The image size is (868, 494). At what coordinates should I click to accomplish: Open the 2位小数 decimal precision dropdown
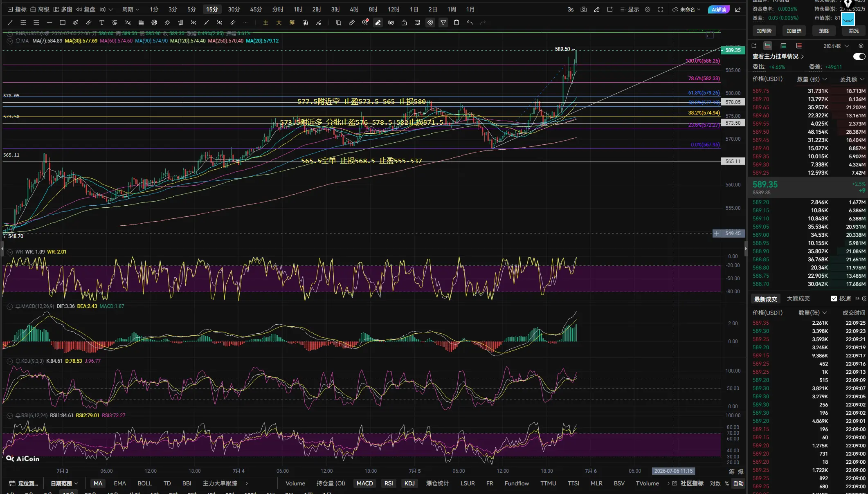[x=836, y=46]
